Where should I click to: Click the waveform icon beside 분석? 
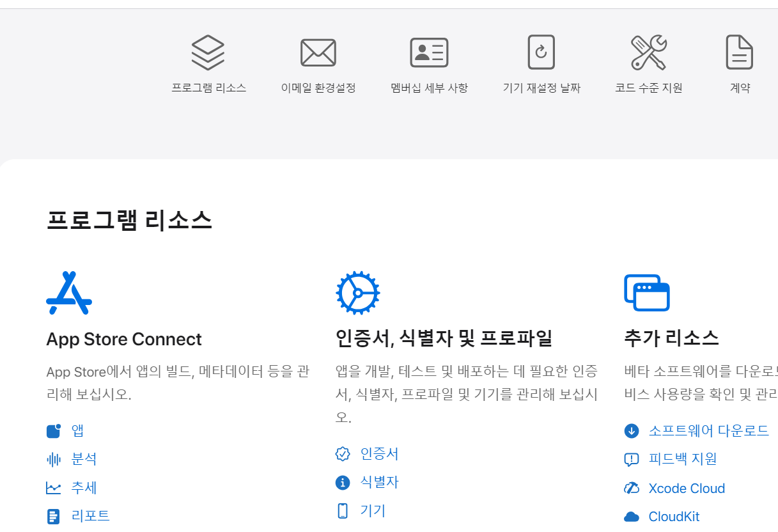(54, 459)
